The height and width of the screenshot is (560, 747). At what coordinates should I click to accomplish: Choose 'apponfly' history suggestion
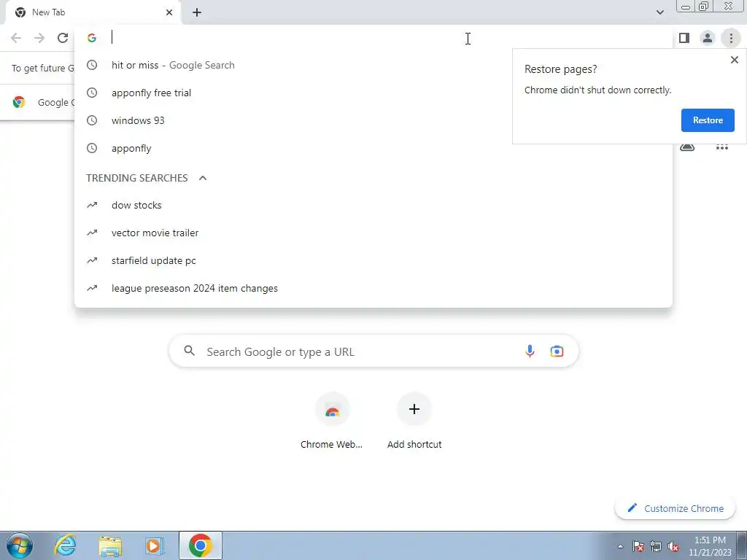[x=373, y=148]
